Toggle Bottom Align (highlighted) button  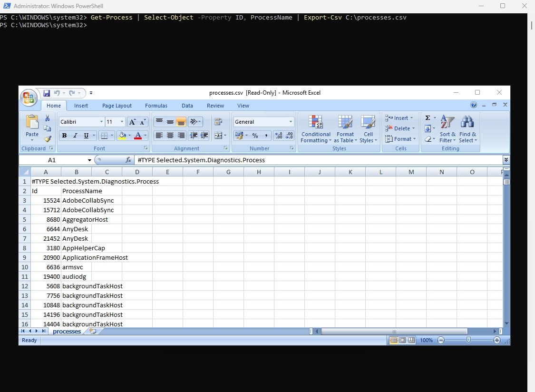pyautogui.click(x=181, y=122)
